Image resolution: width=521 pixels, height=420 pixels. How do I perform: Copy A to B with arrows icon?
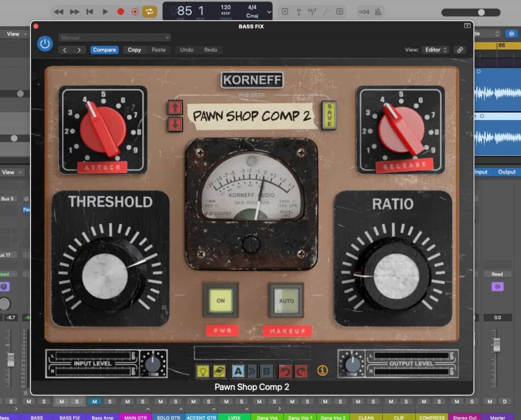point(252,371)
